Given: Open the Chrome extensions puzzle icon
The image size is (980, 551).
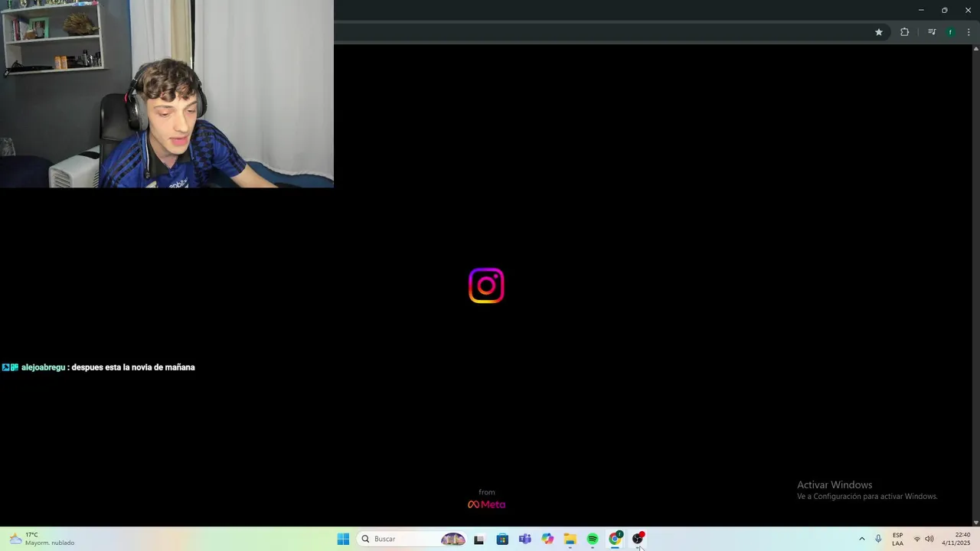Looking at the screenshot, I should [905, 32].
